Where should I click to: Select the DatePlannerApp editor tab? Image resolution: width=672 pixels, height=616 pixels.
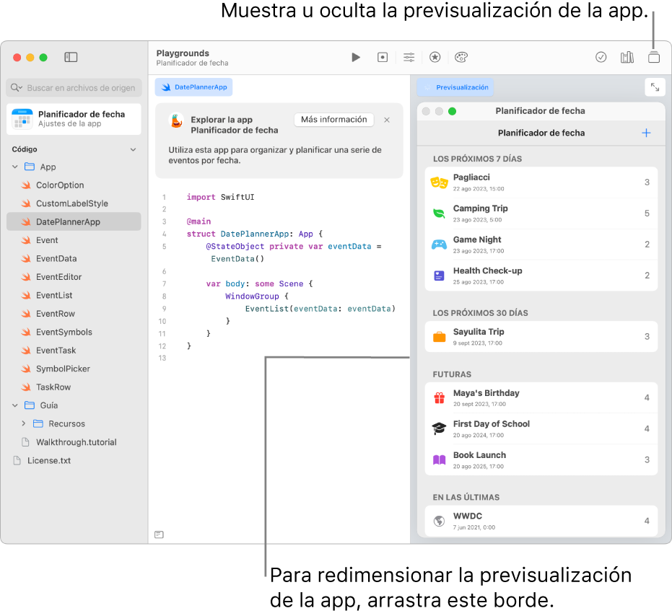pos(193,87)
